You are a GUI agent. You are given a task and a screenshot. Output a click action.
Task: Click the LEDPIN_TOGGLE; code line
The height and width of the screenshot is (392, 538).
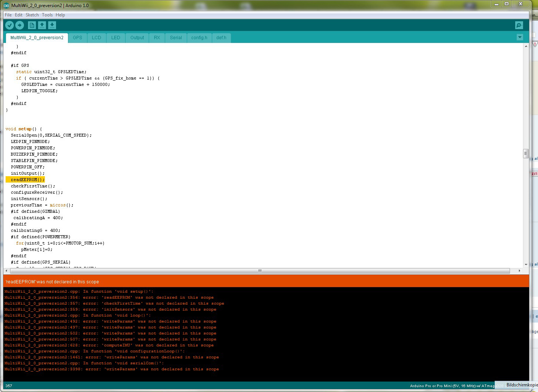[x=39, y=91]
